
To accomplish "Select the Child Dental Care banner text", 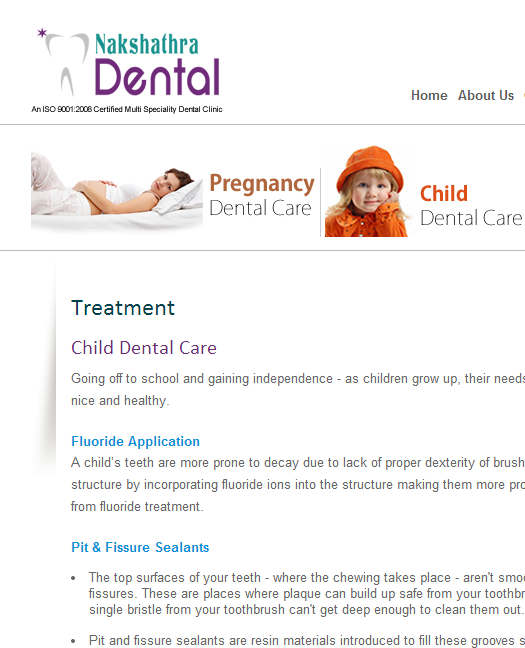I will tap(471, 205).
